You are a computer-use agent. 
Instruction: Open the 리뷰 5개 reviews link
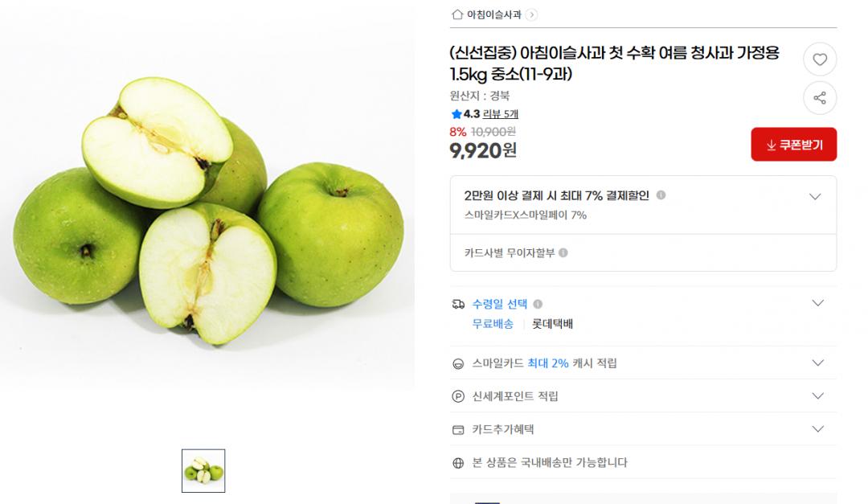tap(501, 114)
